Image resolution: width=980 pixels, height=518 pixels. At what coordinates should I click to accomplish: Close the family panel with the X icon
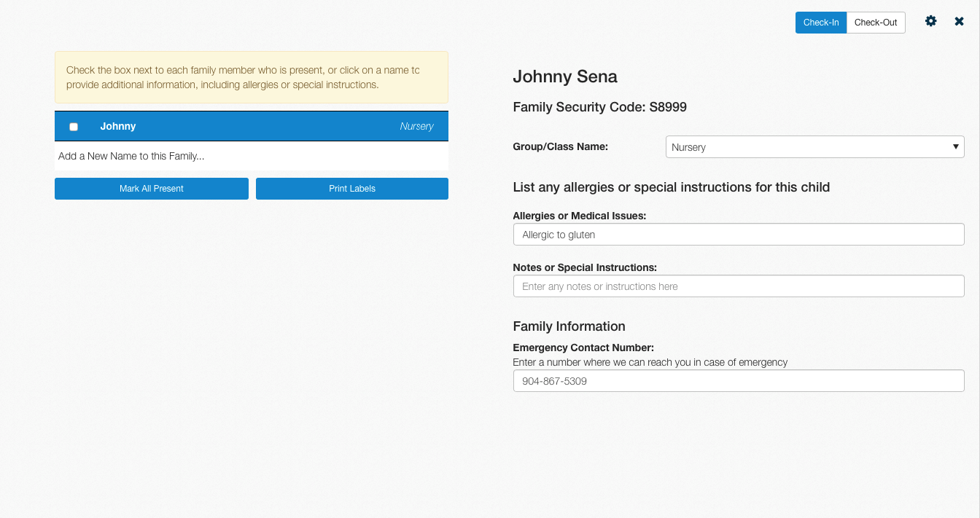(960, 22)
